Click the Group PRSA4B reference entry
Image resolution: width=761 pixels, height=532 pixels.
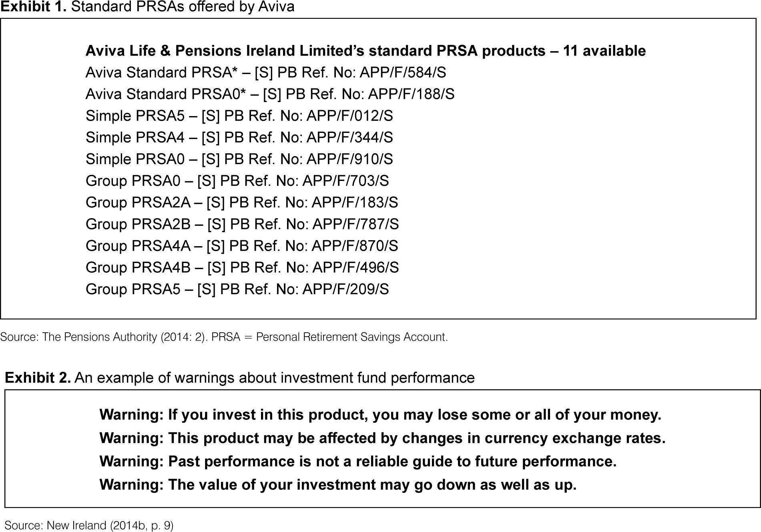coord(242,267)
